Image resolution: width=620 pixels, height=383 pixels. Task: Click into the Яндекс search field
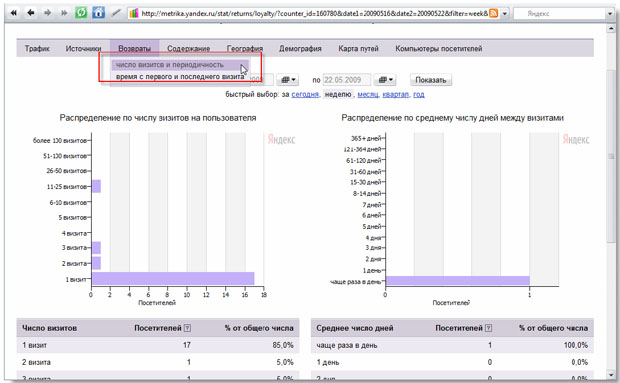[560, 13]
